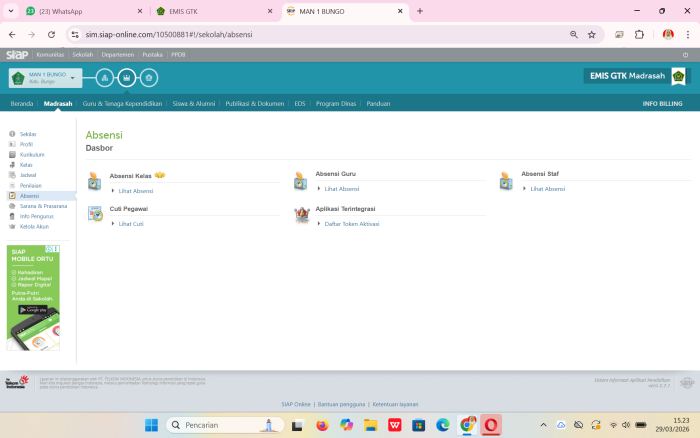The image size is (700, 438).
Task: Open Guru & Tenaga Kependidikan menu
Action: 122,104
